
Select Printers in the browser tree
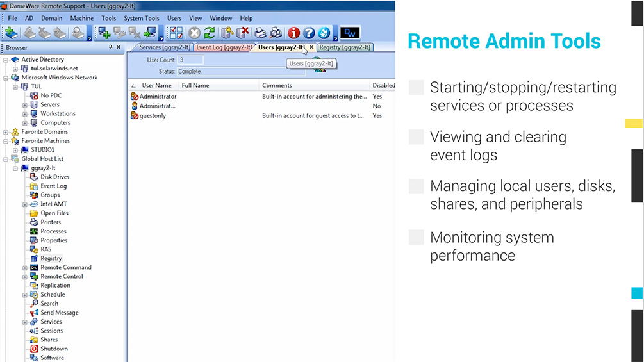pos(51,222)
